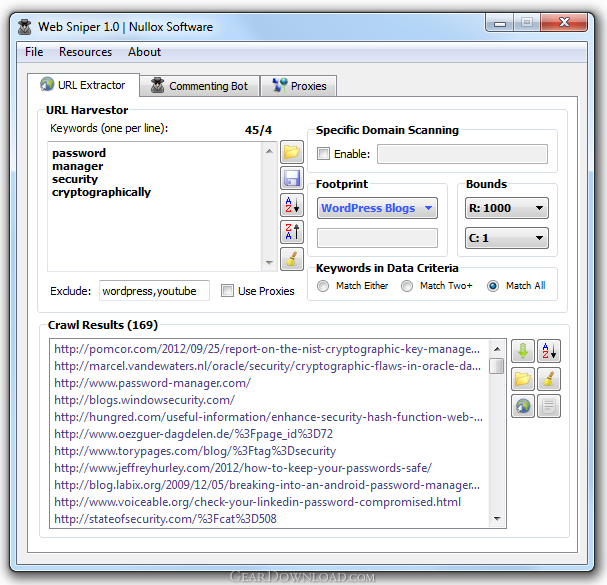
Task: Open folder icon beside crawl results
Action: click(x=523, y=379)
